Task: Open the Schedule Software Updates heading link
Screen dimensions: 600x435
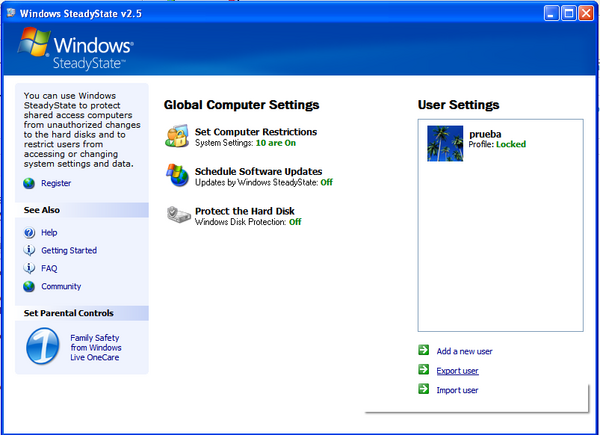Action: click(258, 171)
